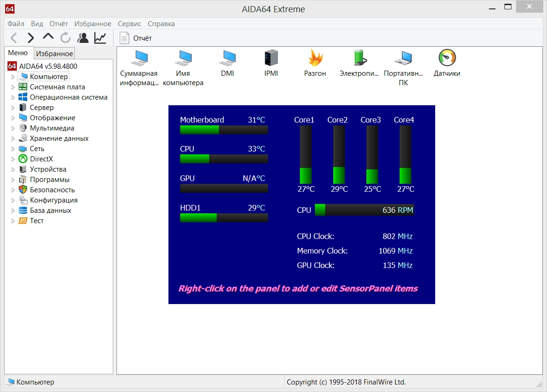Expand the Операционная система node
The image size is (547, 392).
(13, 97)
